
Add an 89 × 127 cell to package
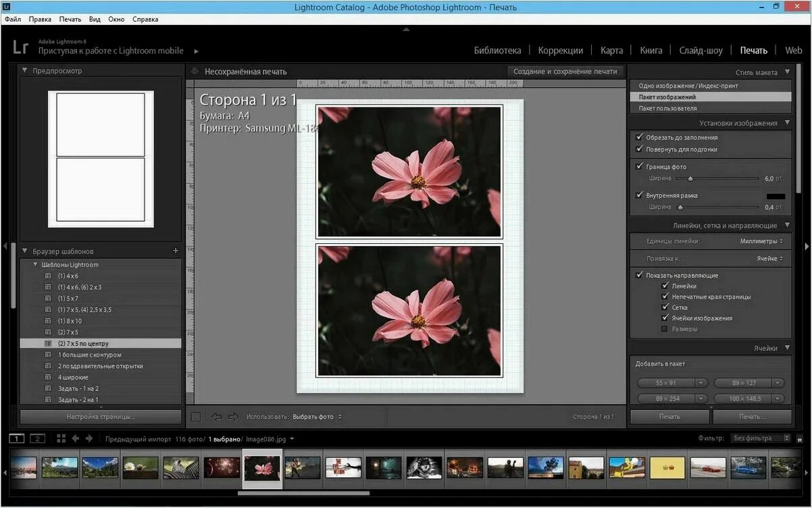pos(743,382)
